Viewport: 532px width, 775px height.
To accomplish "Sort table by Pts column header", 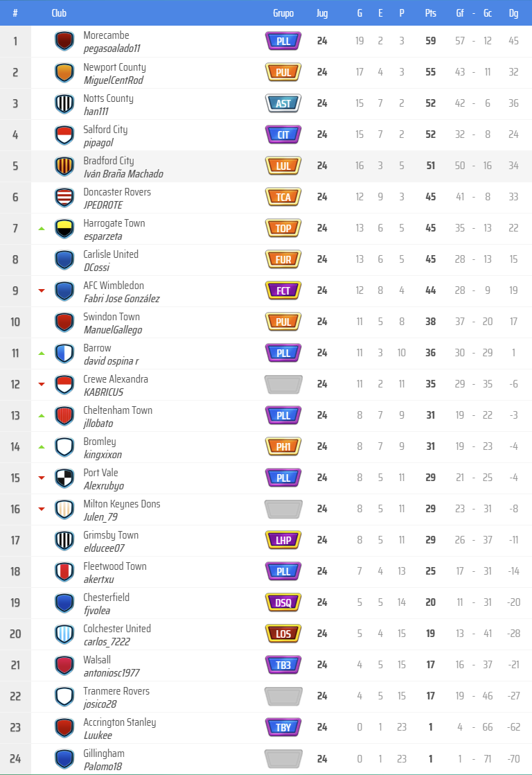I will [430, 13].
